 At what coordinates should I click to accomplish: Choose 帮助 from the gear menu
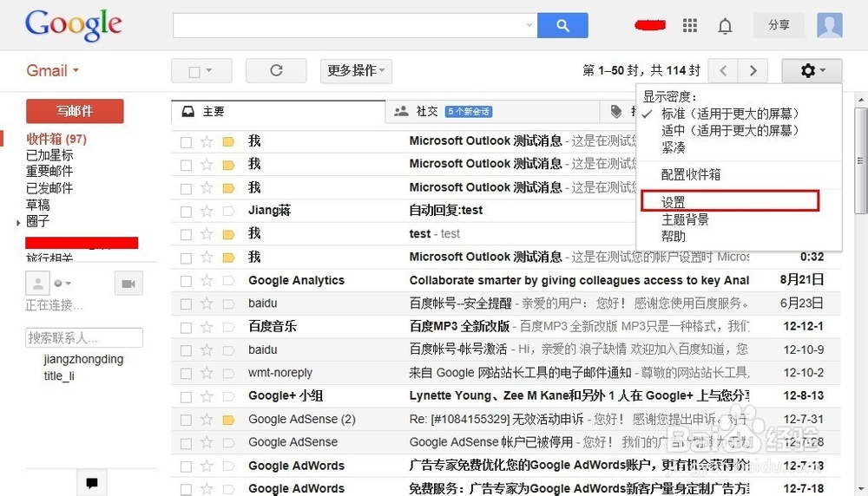click(x=674, y=237)
